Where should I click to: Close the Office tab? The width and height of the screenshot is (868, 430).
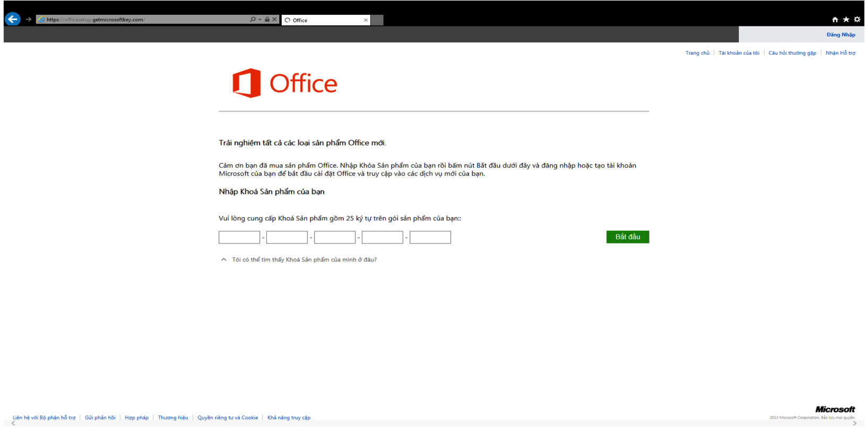(x=366, y=20)
